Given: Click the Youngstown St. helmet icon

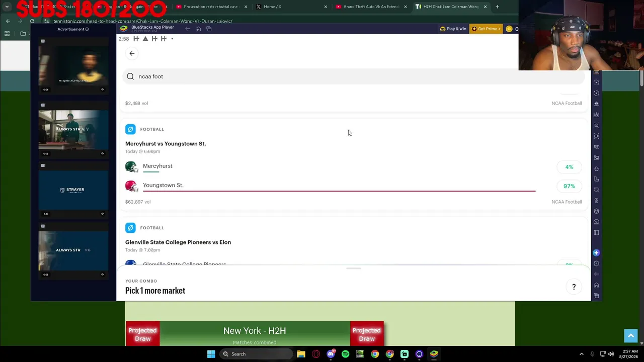Looking at the screenshot, I should [x=131, y=186].
